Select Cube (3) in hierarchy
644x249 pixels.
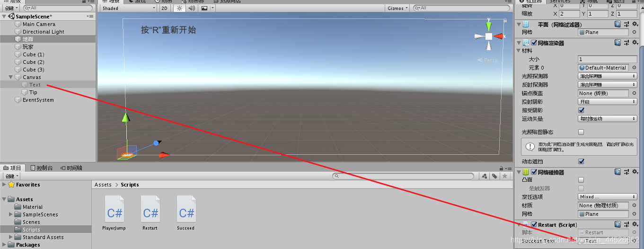click(x=33, y=70)
